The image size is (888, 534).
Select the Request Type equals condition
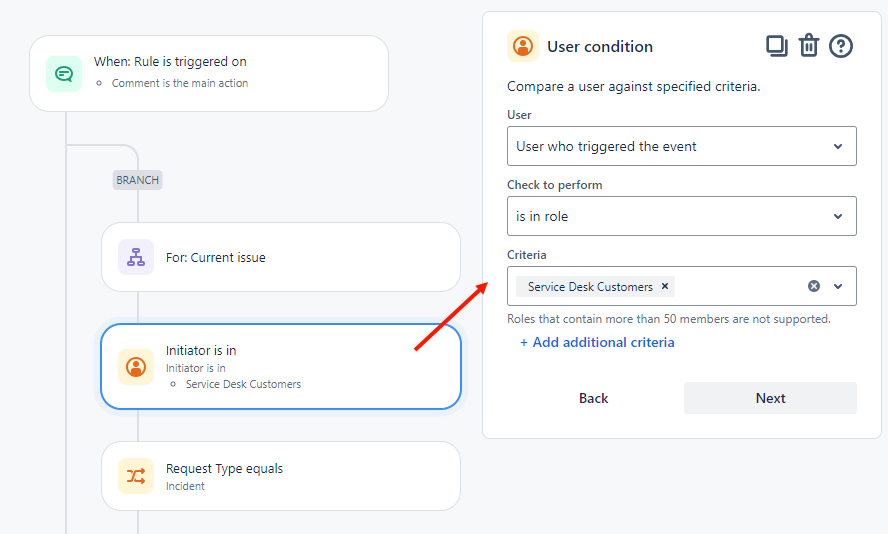pos(280,476)
